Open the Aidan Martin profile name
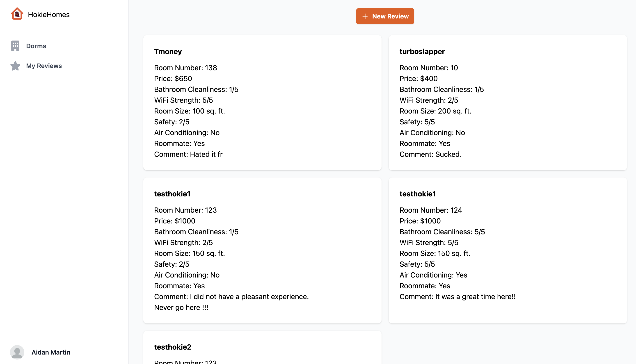The height and width of the screenshot is (364, 636). pyautogui.click(x=51, y=352)
